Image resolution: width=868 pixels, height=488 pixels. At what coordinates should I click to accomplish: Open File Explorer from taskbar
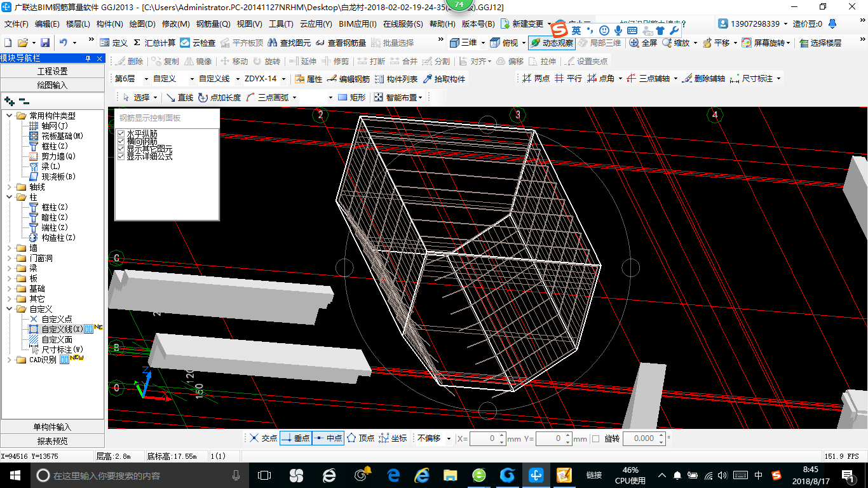pyautogui.click(x=451, y=475)
